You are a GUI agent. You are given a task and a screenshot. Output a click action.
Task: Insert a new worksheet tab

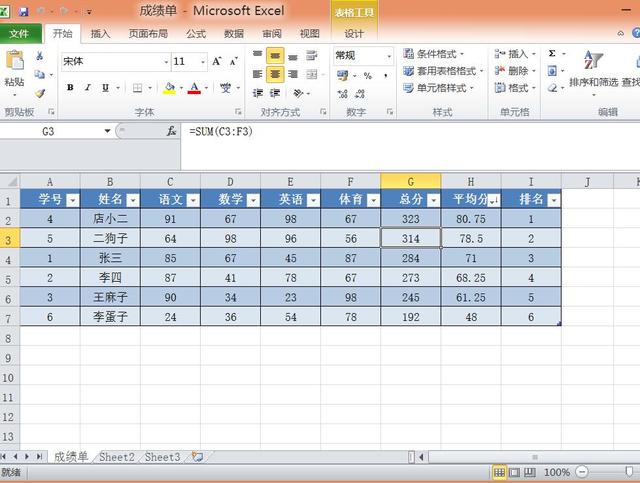coord(197,457)
